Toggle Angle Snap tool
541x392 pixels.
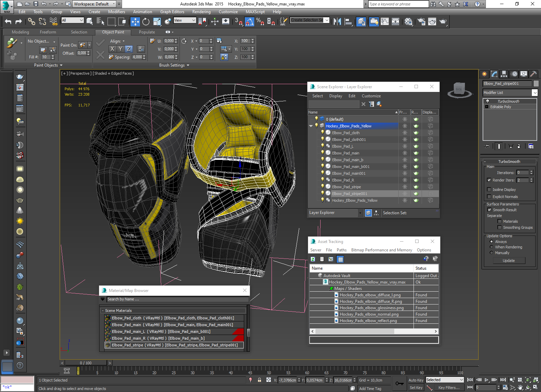click(249, 22)
